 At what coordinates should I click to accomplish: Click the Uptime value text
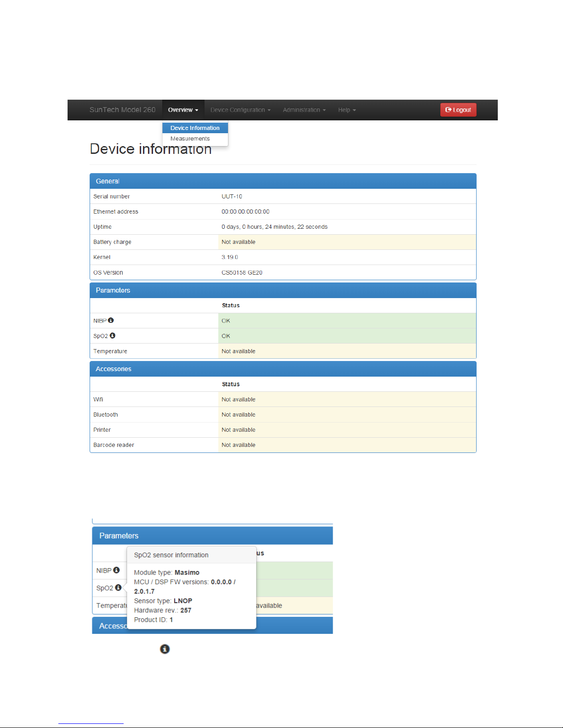(274, 226)
